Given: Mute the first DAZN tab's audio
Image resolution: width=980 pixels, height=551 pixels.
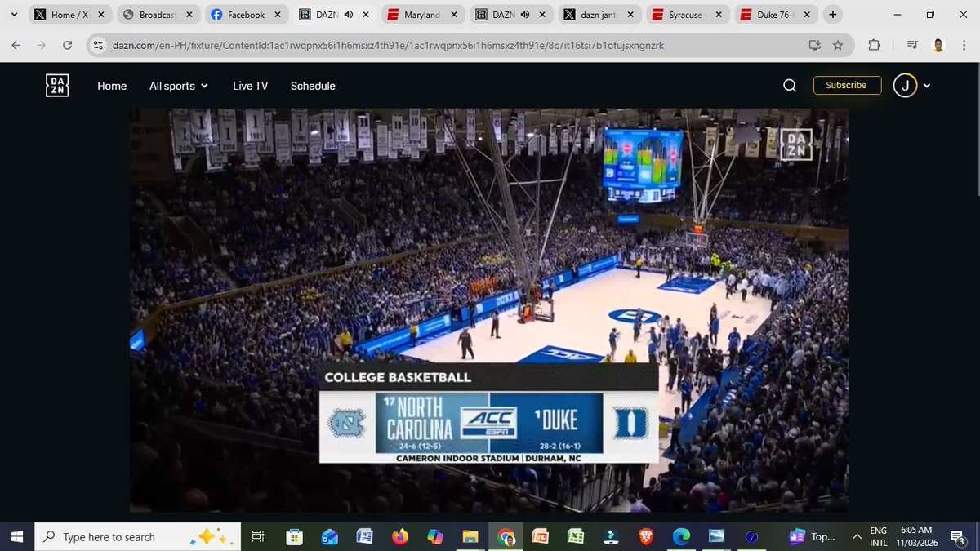Looking at the screenshot, I should [347, 14].
